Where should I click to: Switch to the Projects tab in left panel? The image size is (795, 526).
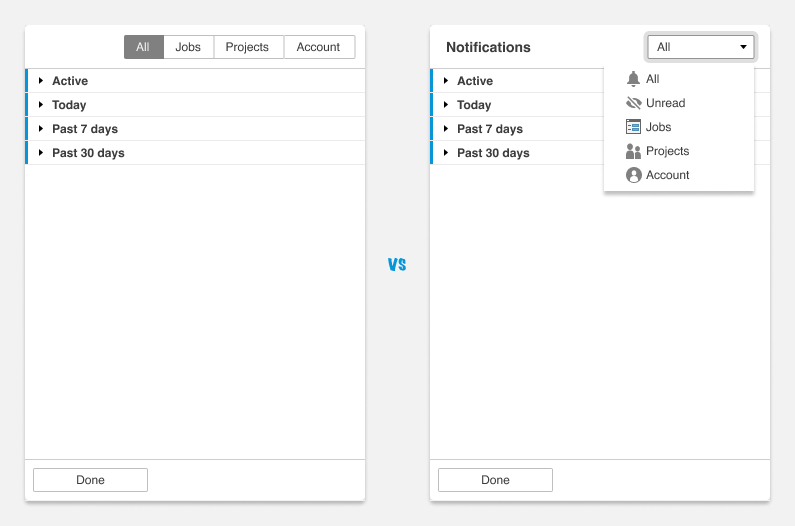[247, 47]
